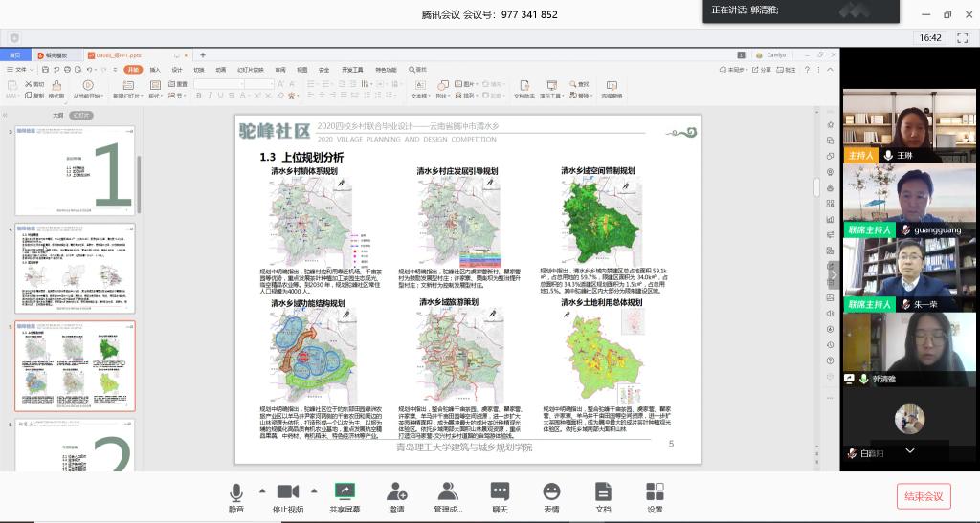Open the 表情 emoji reactions icon

coord(551,491)
